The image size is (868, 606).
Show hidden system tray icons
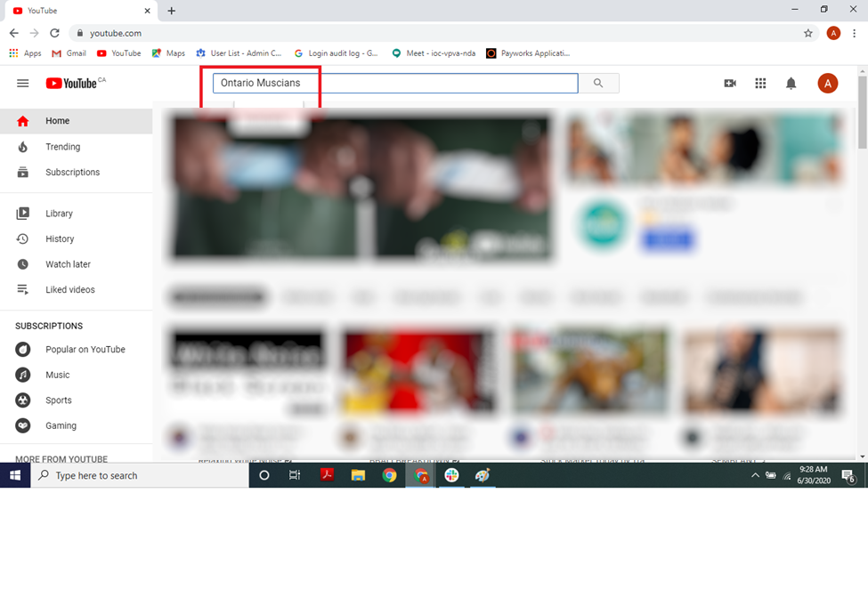click(755, 475)
